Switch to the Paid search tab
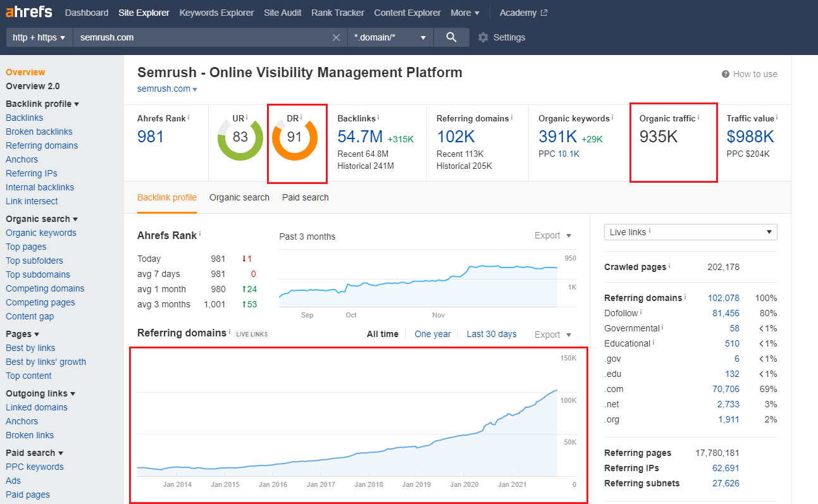Image resolution: width=818 pixels, height=504 pixels. (306, 197)
